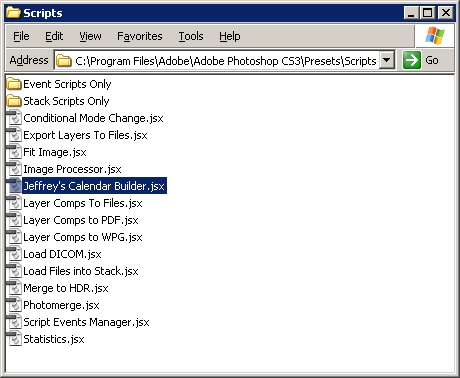The image size is (460, 378).
Task: Open the View menu
Action: (90, 36)
